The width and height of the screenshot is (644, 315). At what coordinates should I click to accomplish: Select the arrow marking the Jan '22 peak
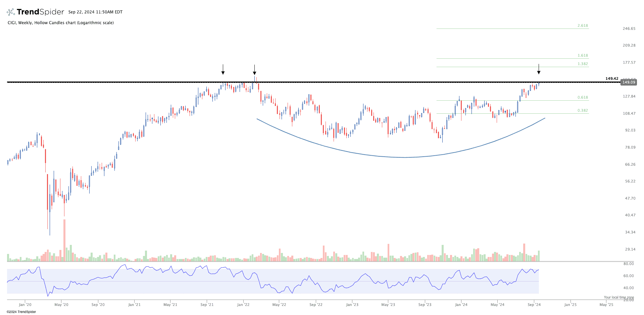click(x=254, y=70)
